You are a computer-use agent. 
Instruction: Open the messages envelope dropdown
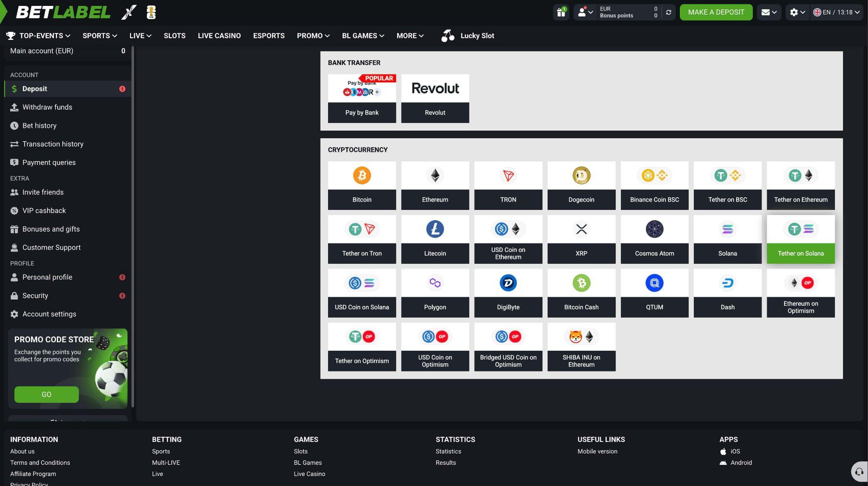(769, 12)
